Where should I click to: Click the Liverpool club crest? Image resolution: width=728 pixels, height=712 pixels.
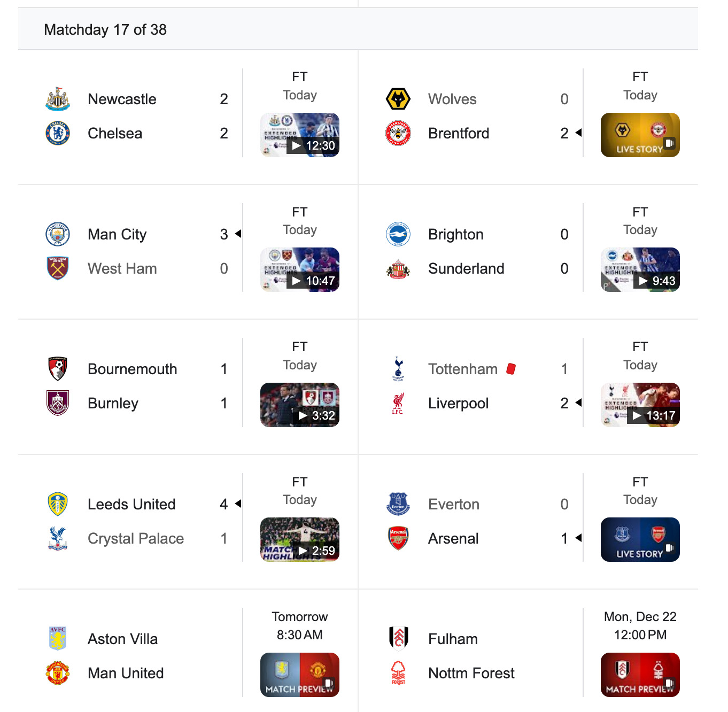click(x=398, y=404)
